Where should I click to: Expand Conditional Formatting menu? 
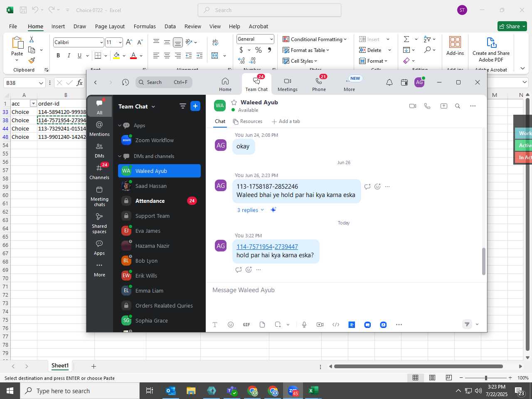(x=315, y=39)
